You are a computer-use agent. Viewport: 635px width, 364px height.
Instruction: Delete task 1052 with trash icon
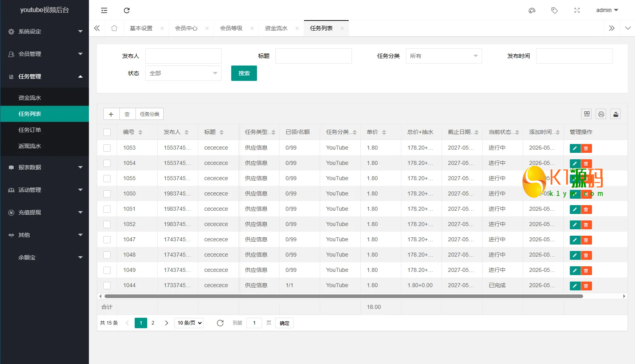click(586, 225)
